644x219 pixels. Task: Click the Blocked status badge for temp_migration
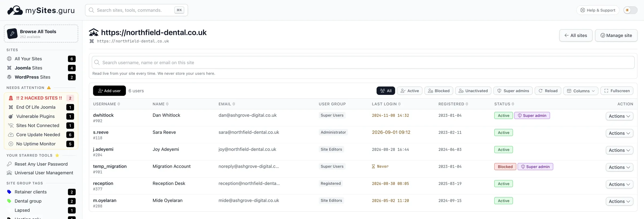point(505,167)
